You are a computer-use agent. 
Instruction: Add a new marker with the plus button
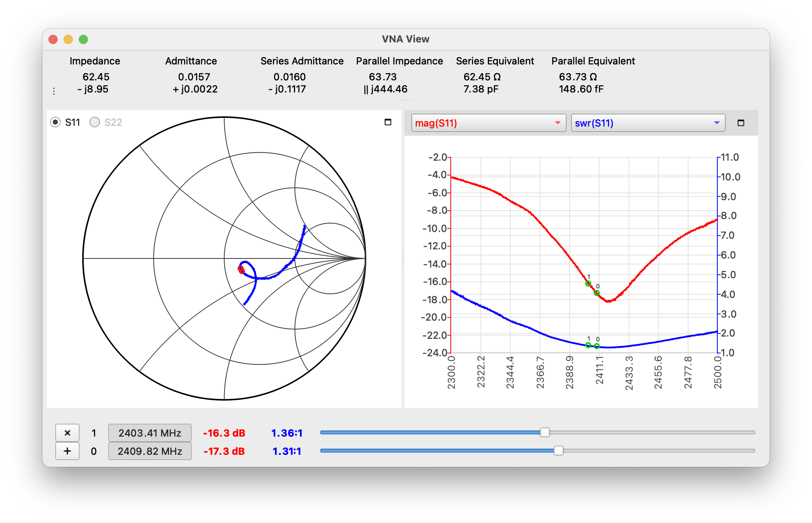click(x=67, y=451)
